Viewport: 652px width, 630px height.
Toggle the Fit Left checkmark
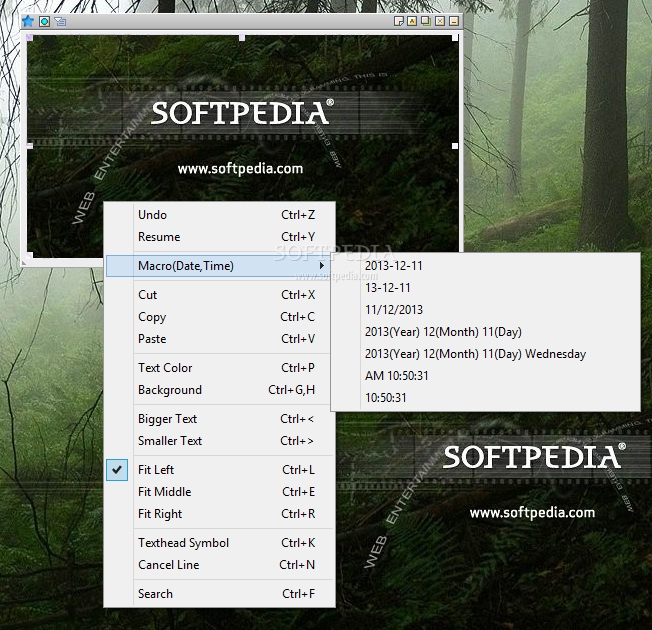tap(117, 470)
